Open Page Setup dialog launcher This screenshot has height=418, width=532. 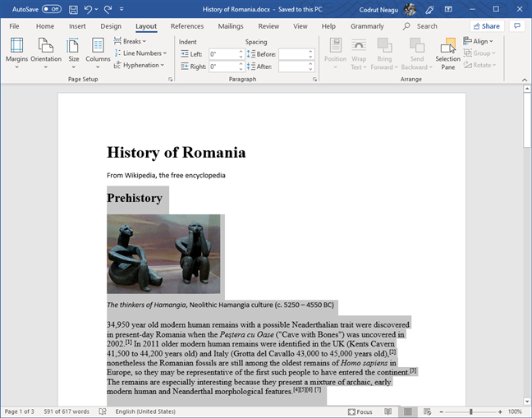(x=170, y=79)
